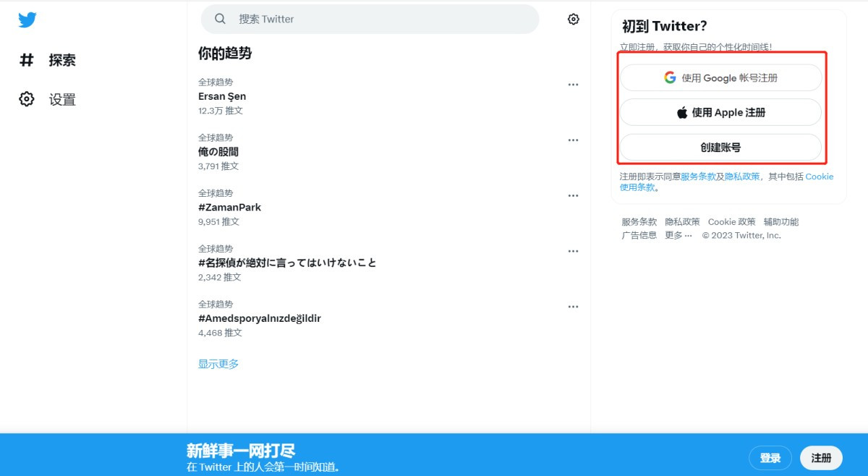Expand options for #ZamanPark trend
868x476 pixels.
tap(573, 195)
